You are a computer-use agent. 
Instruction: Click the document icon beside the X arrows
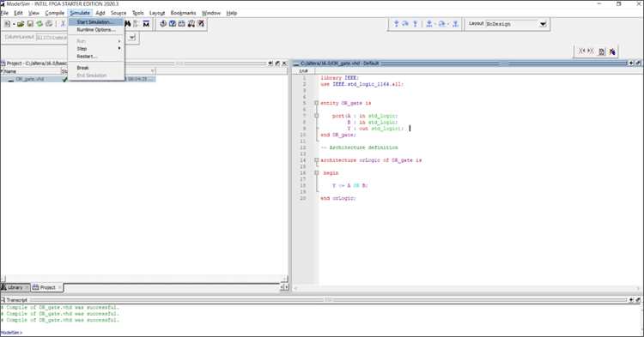(602, 51)
